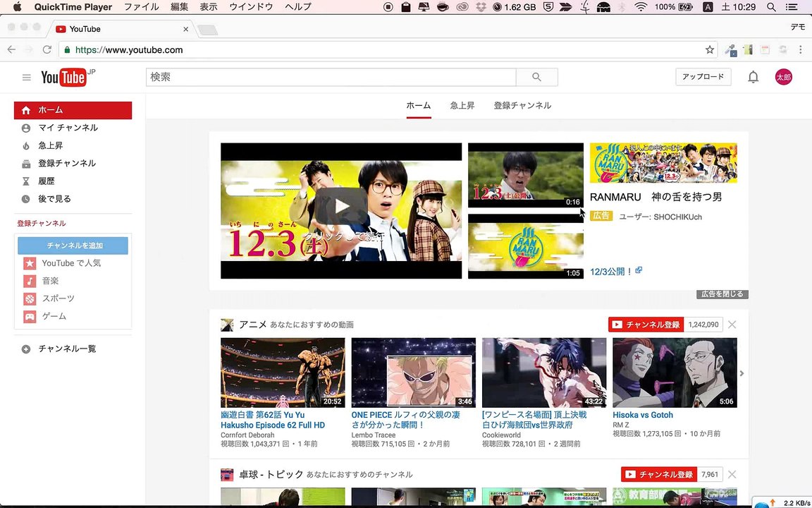The height and width of the screenshot is (508, 812).
Task: Dismiss the アニメ recommendation section
Action: point(732,325)
